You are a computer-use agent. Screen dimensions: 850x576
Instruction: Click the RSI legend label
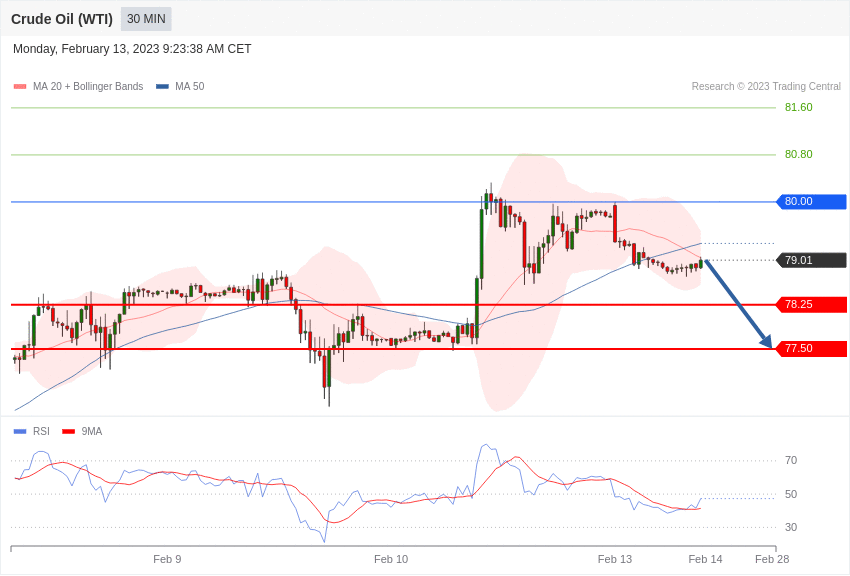[x=41, y=431]
